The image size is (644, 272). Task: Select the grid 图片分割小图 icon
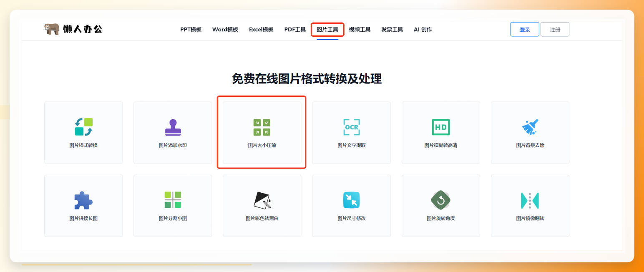pos(173,200)
